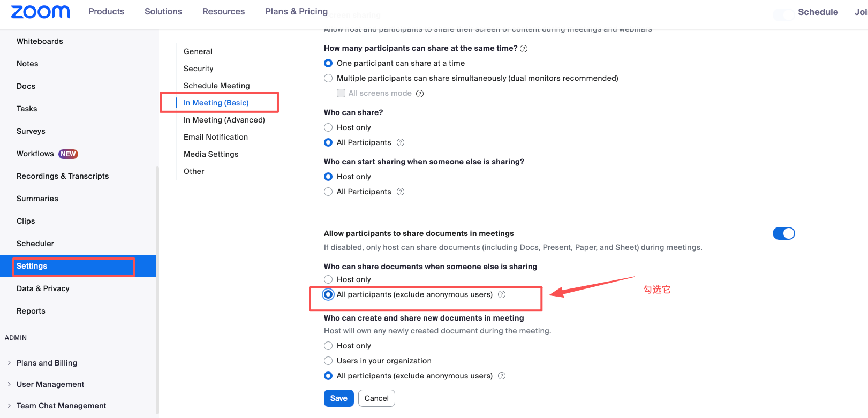Select Host only under Who can share

pos(328,127)
